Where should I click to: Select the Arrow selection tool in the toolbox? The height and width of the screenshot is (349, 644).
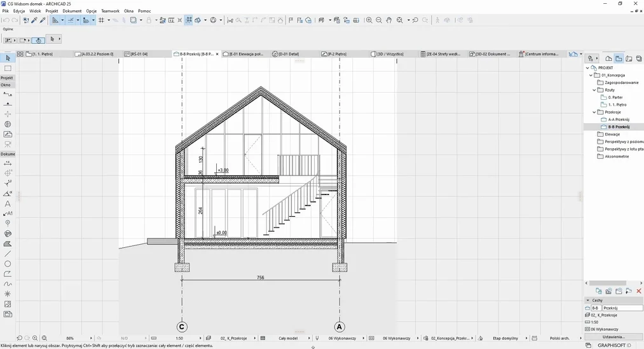pyautogui.click(x=8, y=58)
